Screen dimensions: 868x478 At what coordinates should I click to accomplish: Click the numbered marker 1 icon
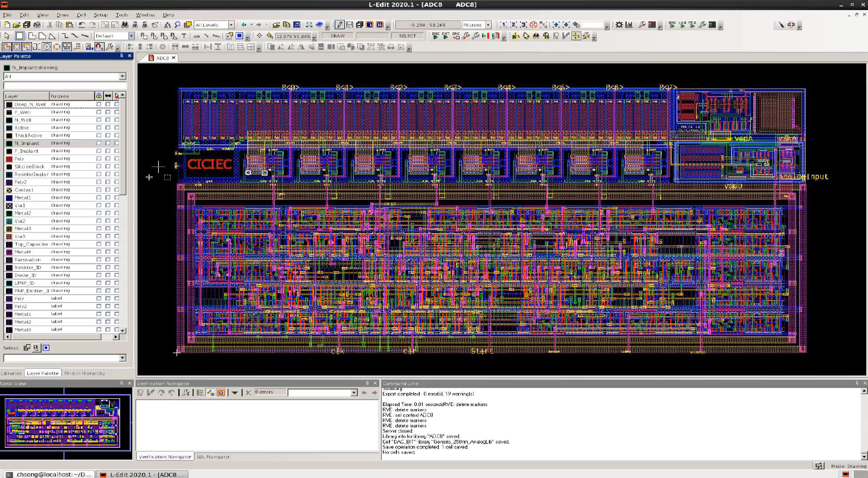coord(503,25)
